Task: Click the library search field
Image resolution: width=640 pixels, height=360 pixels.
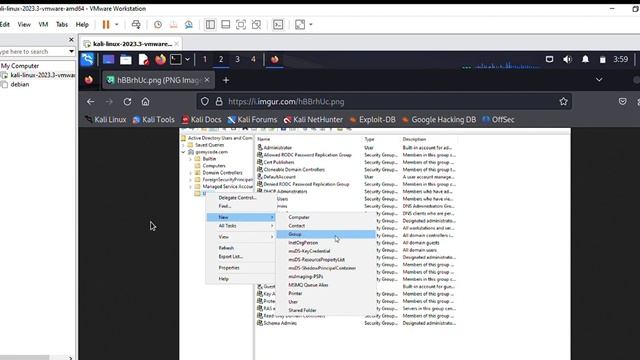Action: pos(33,52)
